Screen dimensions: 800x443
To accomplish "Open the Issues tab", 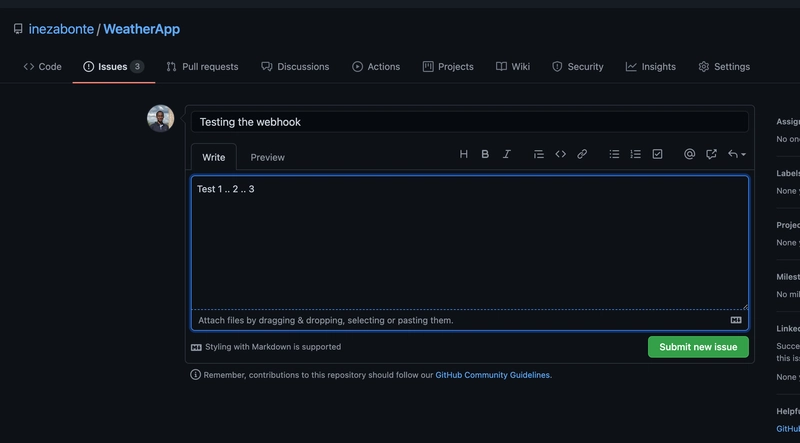I will (114, 67).
